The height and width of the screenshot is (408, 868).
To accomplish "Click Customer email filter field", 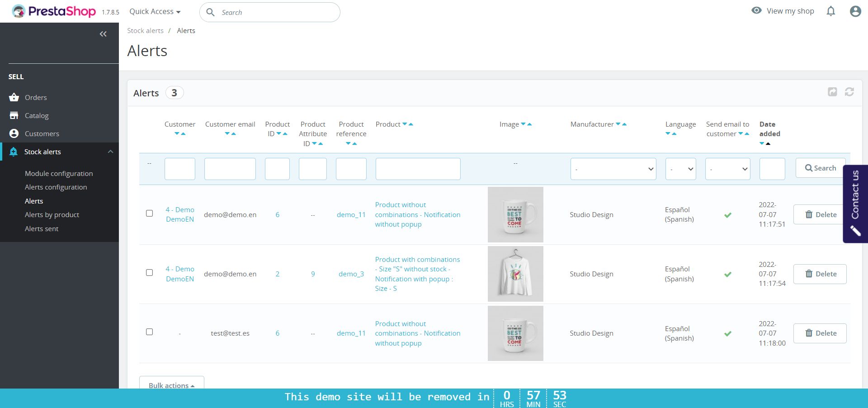I will (230, 169).
